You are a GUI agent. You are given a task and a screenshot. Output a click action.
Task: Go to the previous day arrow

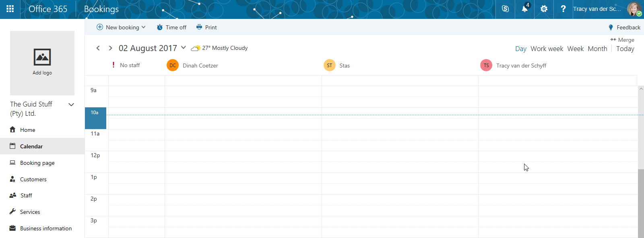[98, 48]
